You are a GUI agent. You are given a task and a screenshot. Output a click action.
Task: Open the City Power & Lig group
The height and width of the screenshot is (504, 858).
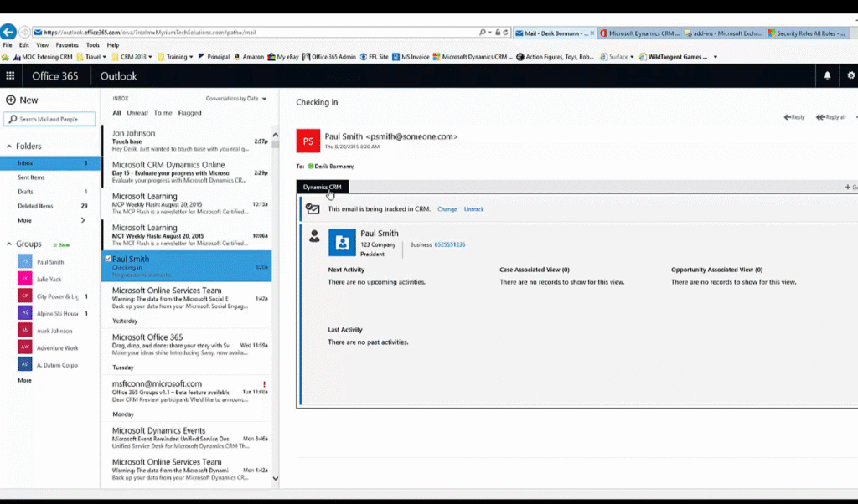coord(53,296)
